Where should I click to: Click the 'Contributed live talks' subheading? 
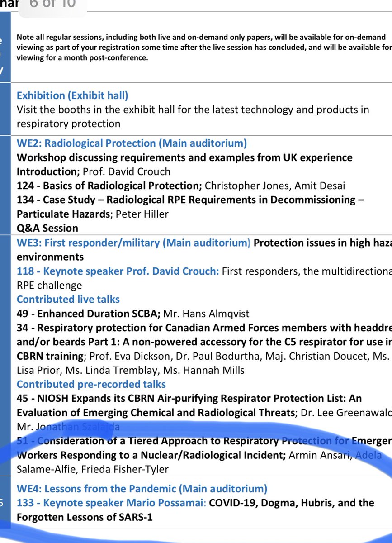click(x=68, y=299)
